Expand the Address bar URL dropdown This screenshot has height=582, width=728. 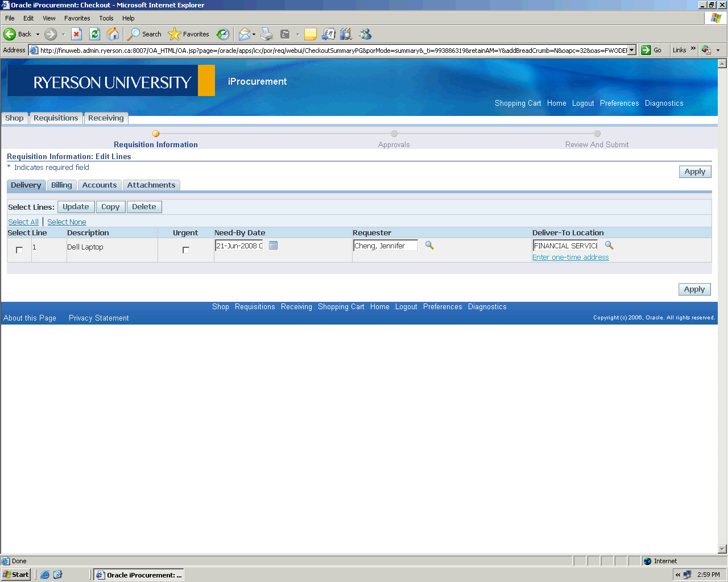(631, 50)
